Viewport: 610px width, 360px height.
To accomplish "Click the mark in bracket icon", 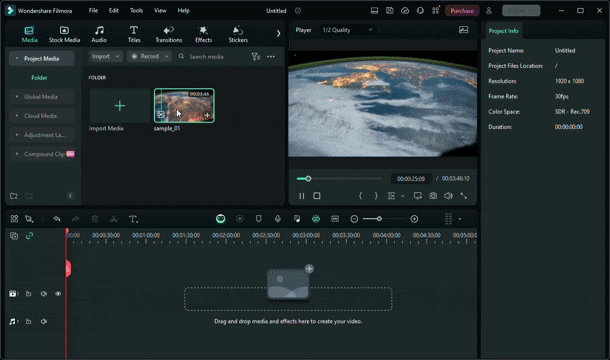I will coord(360,196).
